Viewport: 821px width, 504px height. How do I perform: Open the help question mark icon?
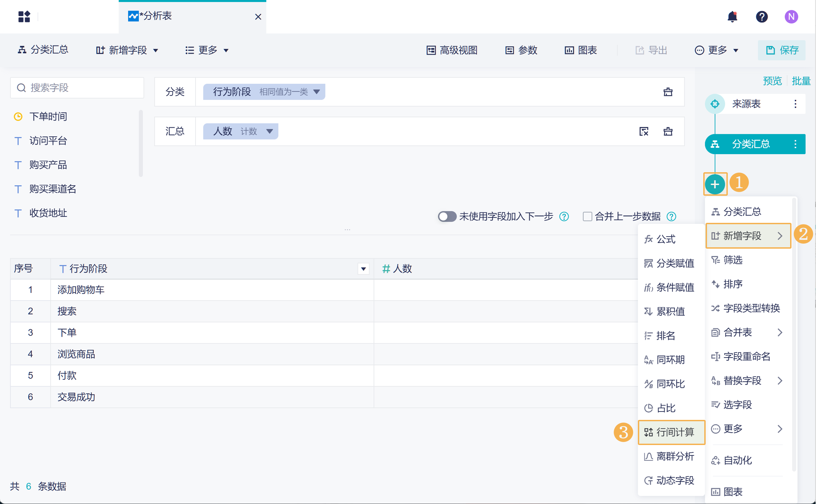tap(762, 17)
